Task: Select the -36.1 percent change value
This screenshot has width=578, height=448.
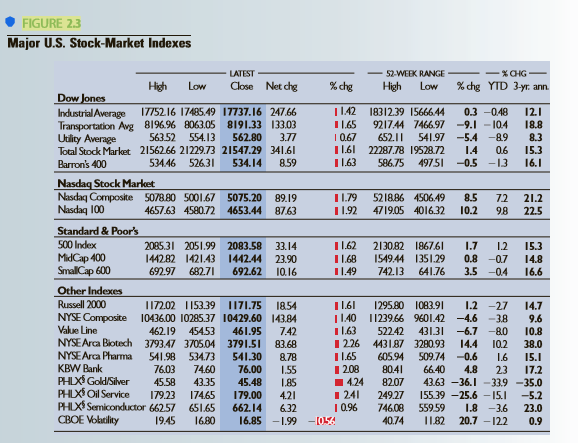Action: [x=464, y=382]
